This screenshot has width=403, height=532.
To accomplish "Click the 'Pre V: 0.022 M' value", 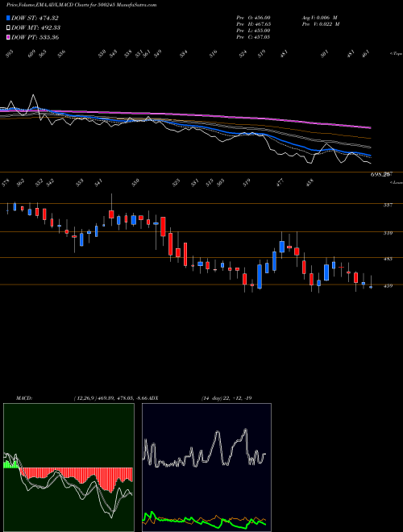I will (321, 24).
